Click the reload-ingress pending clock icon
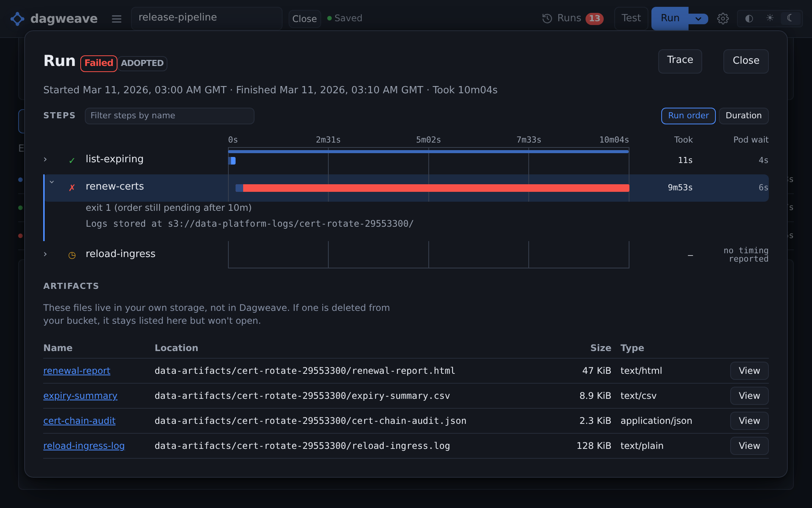This screenshot has height=508, width=812. tap(72, 255)
